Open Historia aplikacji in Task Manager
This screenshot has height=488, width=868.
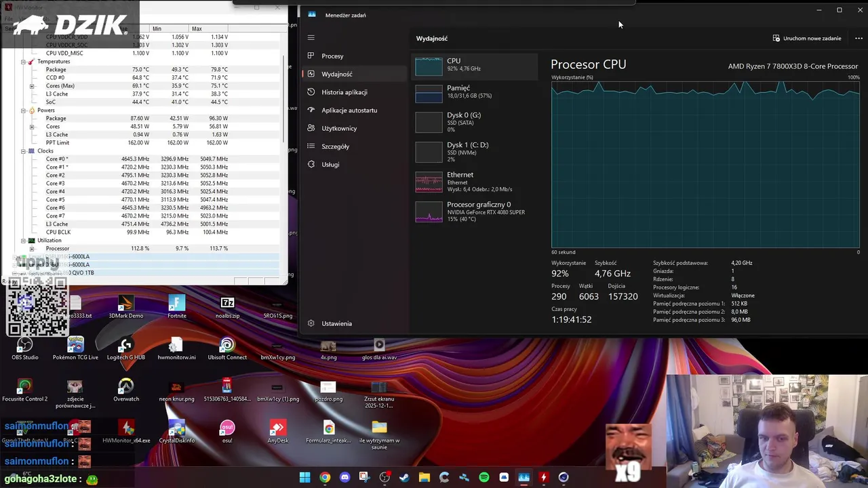[354, 92]
